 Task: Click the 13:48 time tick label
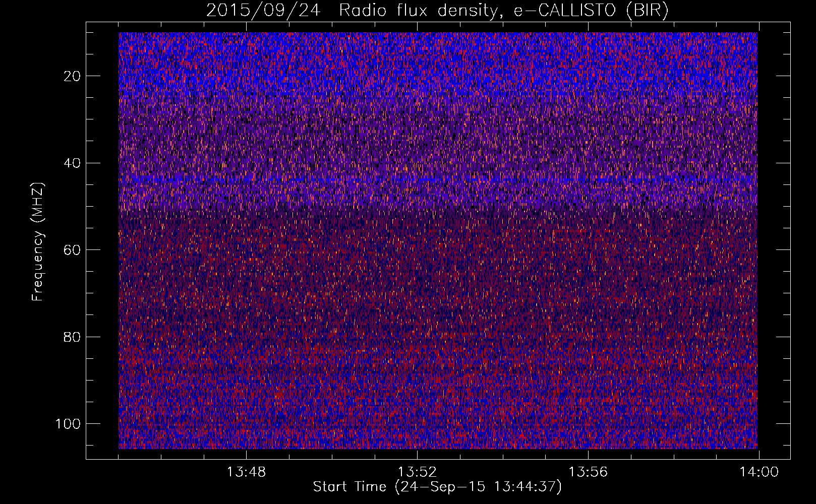click(246, 472)
